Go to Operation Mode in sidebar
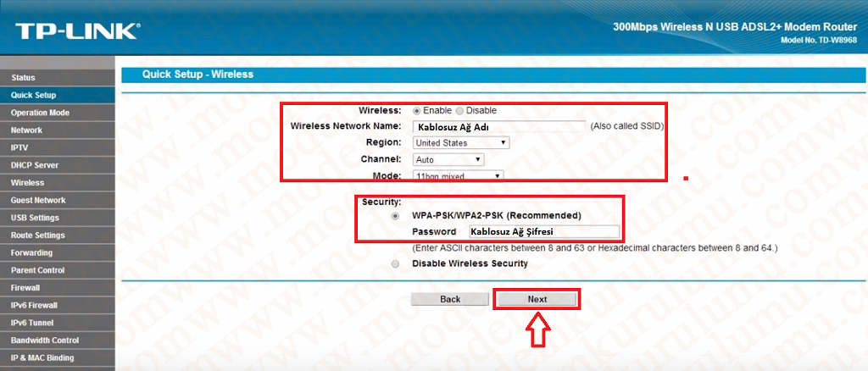The width and height of the screenshot is (868, 371). (40, 113)
